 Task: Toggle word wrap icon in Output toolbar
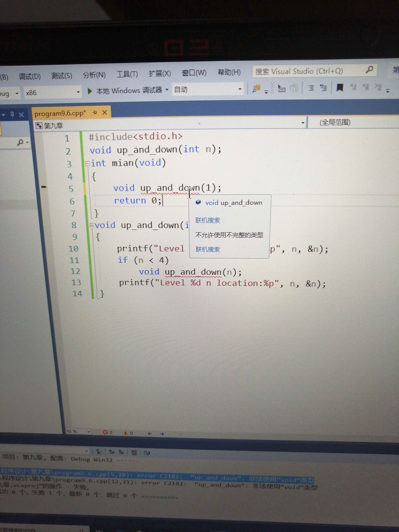click(147, 453)
